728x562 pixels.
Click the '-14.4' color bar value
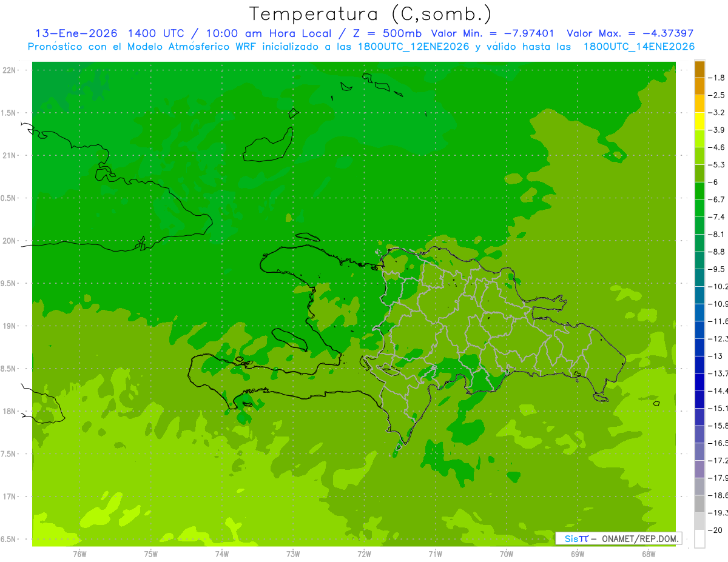tap(718, 391)
